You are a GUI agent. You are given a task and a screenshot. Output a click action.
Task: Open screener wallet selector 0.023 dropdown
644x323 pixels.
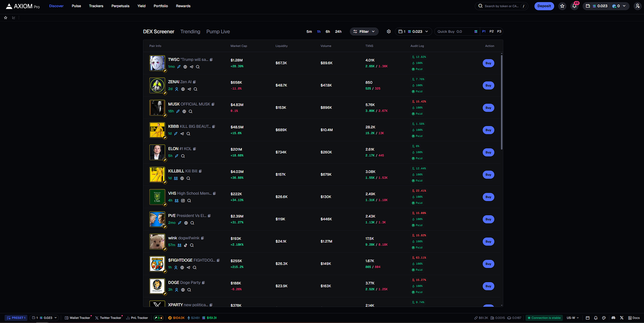pyautogui.click(x=413, y=32)
